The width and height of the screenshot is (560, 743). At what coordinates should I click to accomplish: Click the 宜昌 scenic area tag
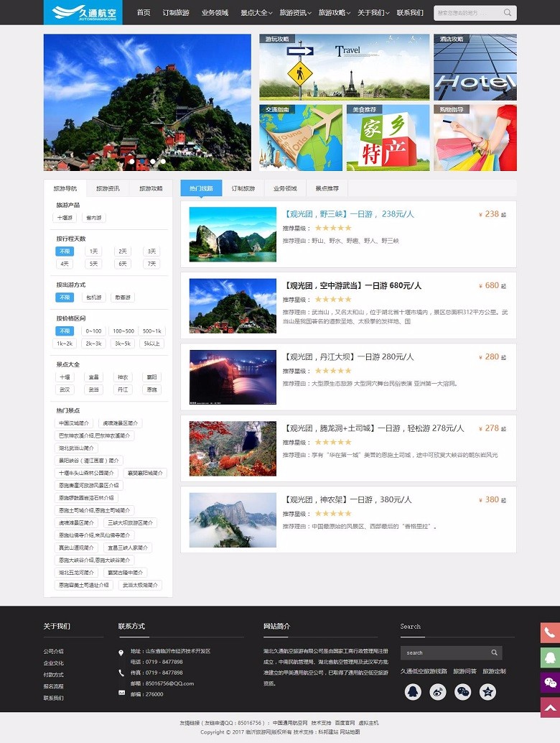[x=94, y=377]
